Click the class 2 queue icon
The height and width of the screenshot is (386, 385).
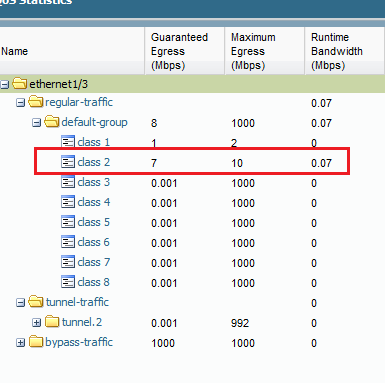[68, 162]
